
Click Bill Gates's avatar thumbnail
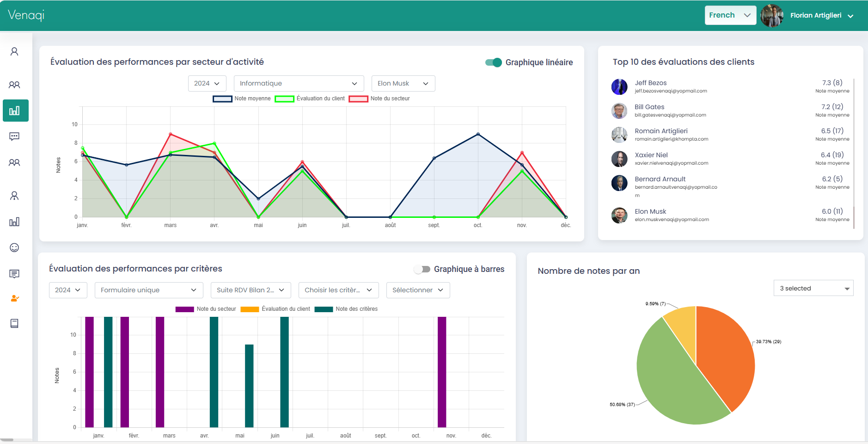tap(619, 111)
